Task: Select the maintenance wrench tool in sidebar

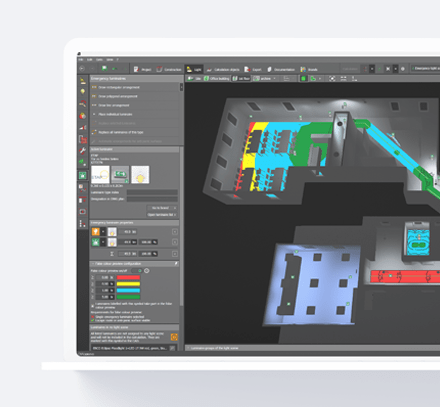Action: pos(82,151)
